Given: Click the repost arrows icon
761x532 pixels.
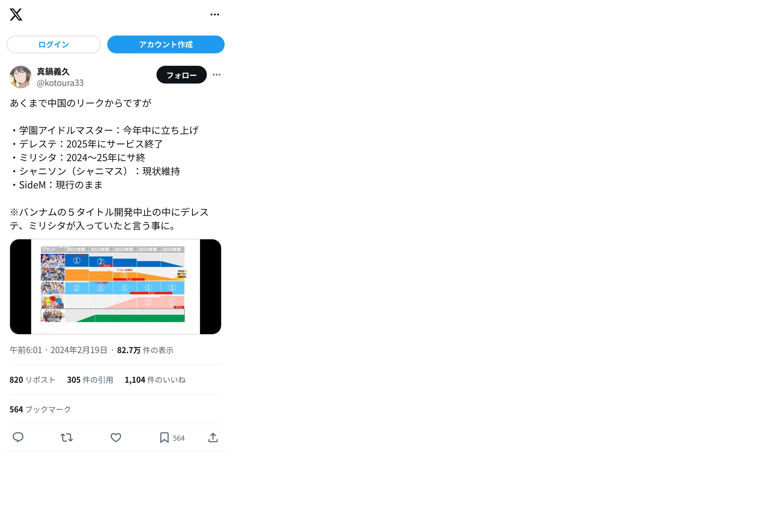Looking at the screenshot, I should pyautogui.click(x=67, y=438).
